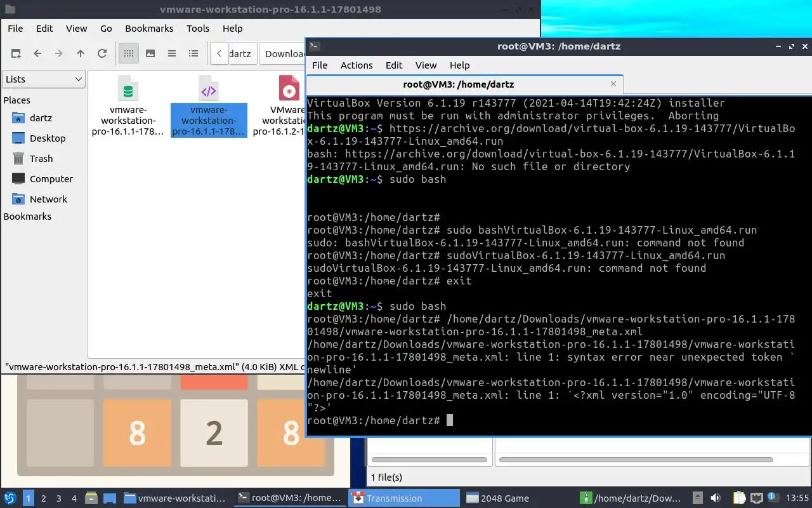
Task: Switch to detailed list view mode
Action: pos(193,53)
